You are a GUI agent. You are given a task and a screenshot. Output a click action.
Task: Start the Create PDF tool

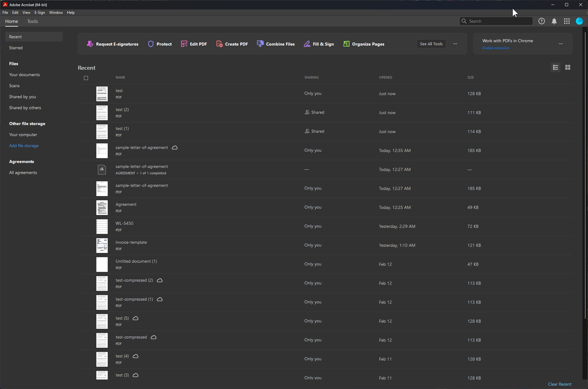click(x=219, y=44)
